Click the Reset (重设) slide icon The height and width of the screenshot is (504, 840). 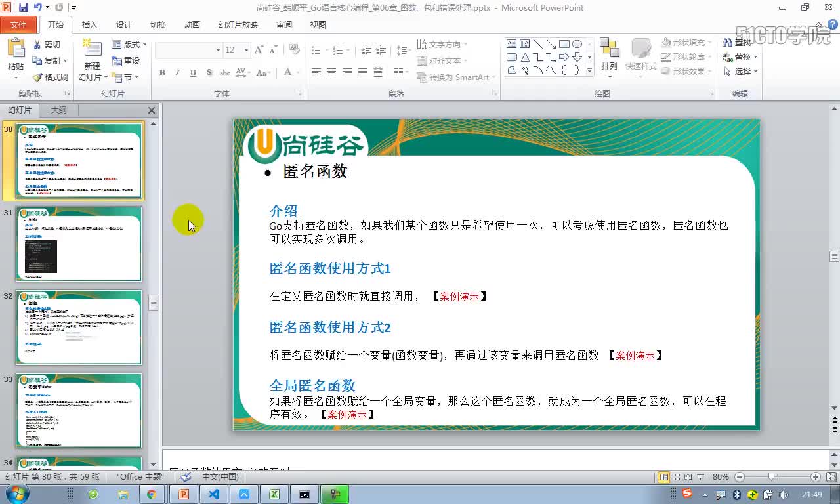(117, 60)
